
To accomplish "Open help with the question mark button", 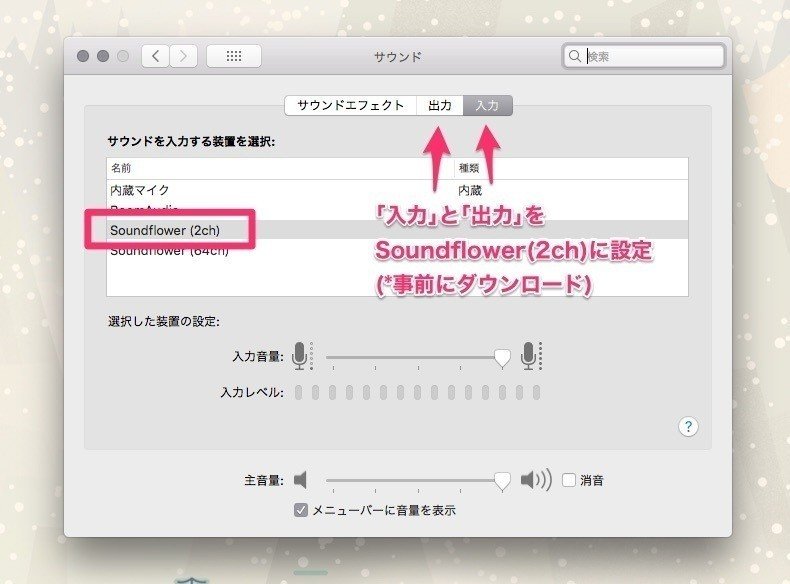I will [688, 426].
